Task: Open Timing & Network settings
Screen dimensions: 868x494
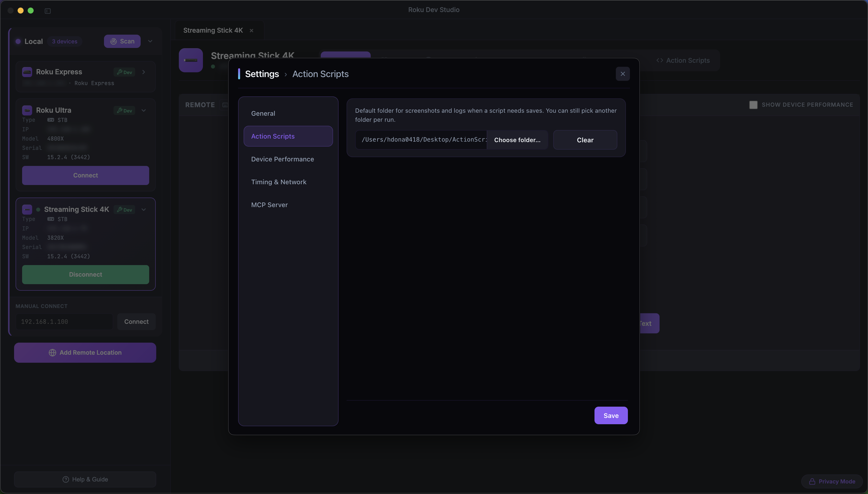Action: click(288, 182)
